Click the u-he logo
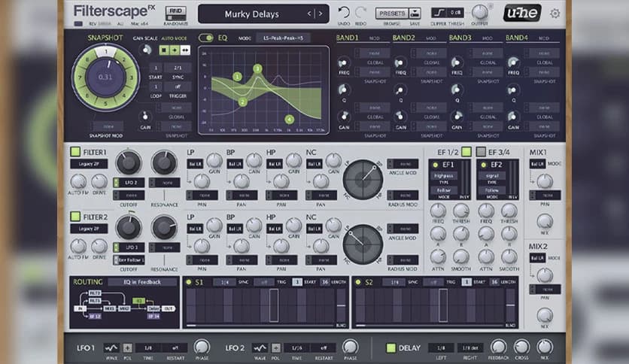This screenshot has height=364, width=629. click(x=522, y=14)
